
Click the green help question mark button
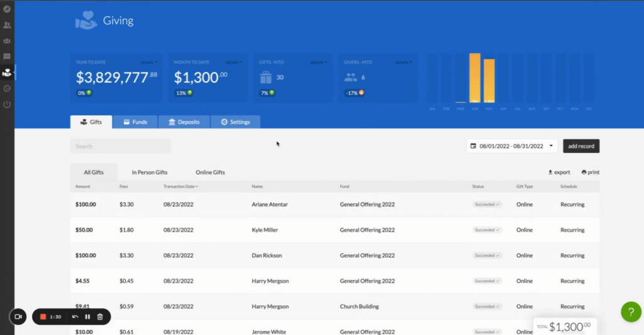pos(631,312)
